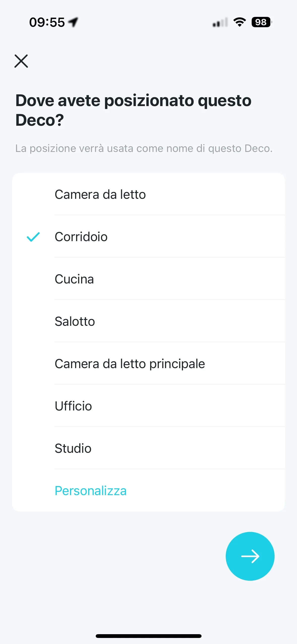Image resolution: width=297 pixels, height=644 pixels.
Task: Tap the home indicator bar
Action: pyautogui.click(x=148, y=636)
